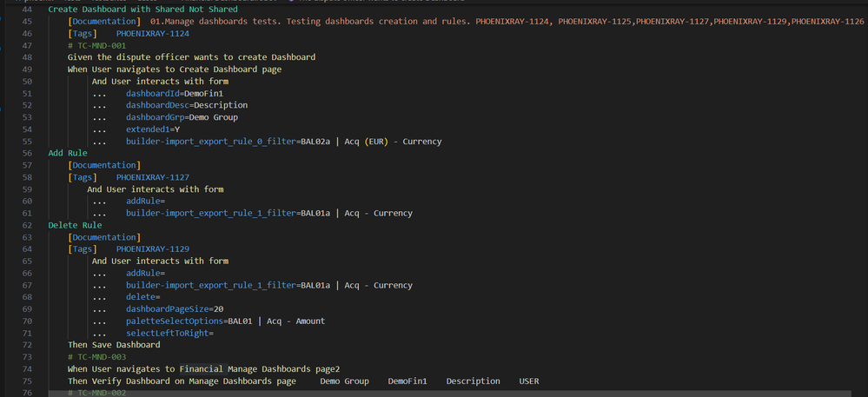Click the dashboardDesc=Description argument
This screenshot has height=397, width=868.
[187, 105]
